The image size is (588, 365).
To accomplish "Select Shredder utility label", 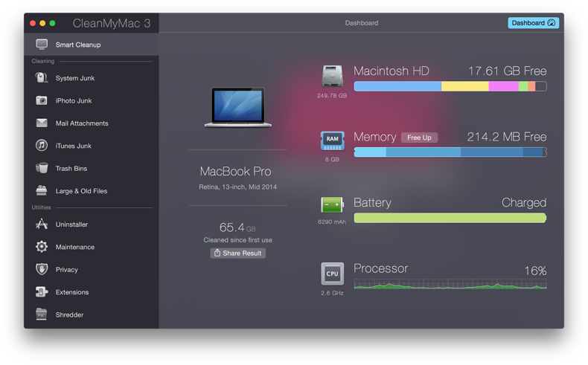I will point(69,314).
